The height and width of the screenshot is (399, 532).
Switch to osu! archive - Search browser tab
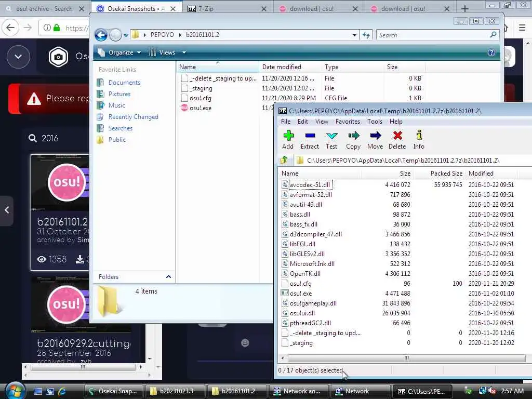pos(44,8)
